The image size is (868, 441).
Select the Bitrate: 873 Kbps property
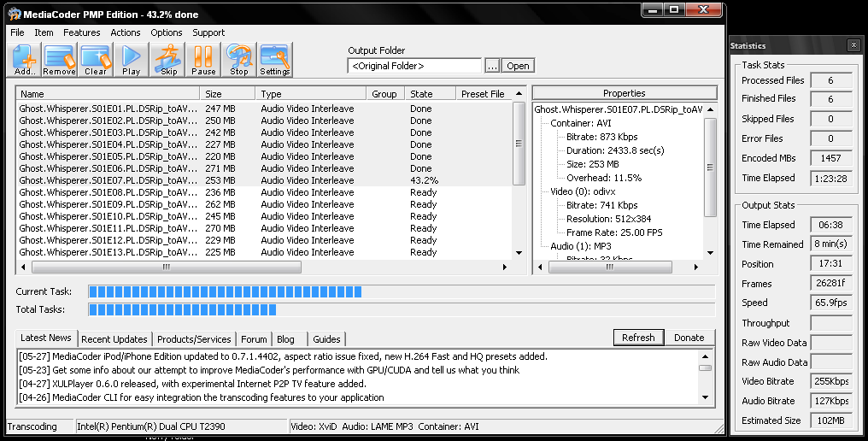pyautogui.click(x=601, y=137)
